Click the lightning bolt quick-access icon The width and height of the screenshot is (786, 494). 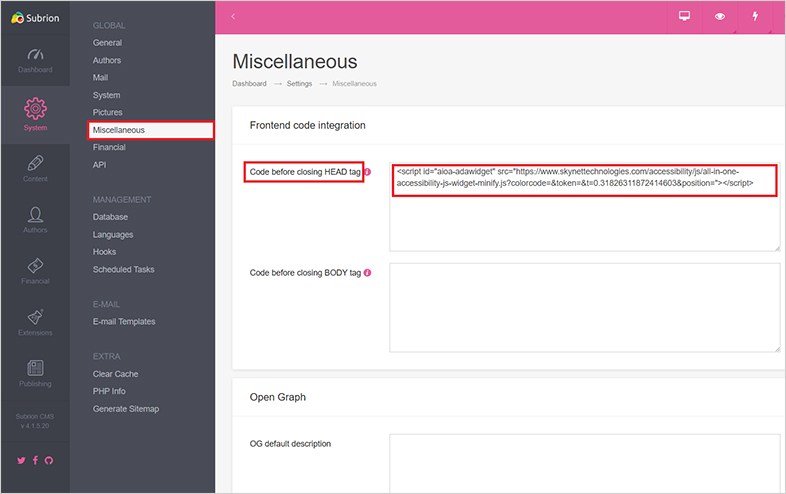tap(754, 16)
